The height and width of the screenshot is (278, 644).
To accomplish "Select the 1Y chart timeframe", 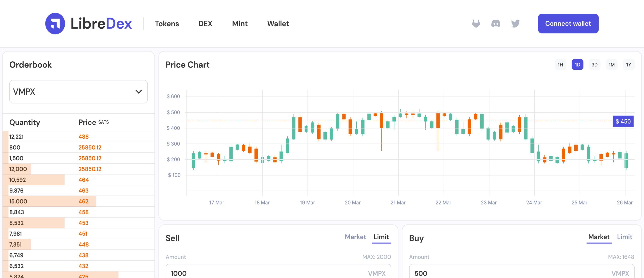I will pyautogui.click(x=629, y=65).
